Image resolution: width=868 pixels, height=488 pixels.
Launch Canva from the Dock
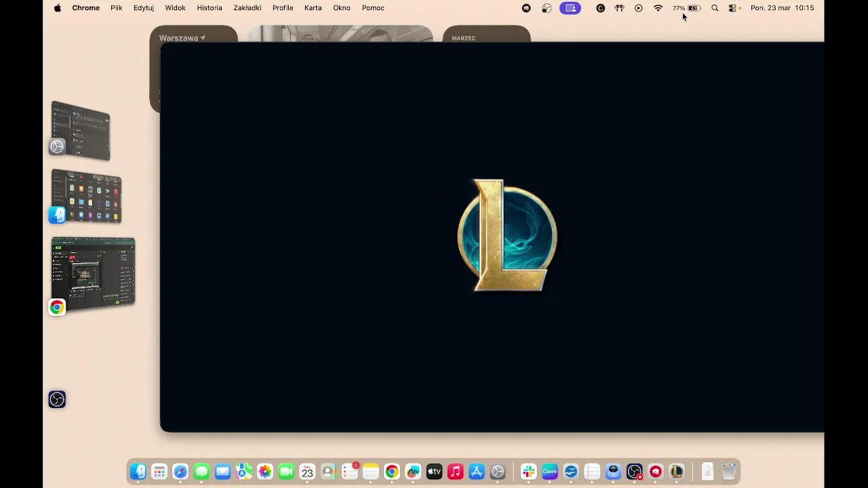click(x=550, y=472)
